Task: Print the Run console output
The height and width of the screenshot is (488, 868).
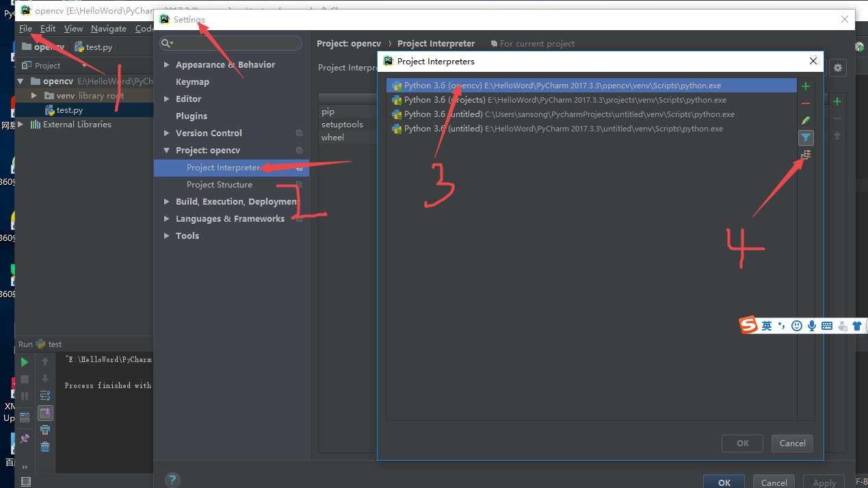Action: 45,430
